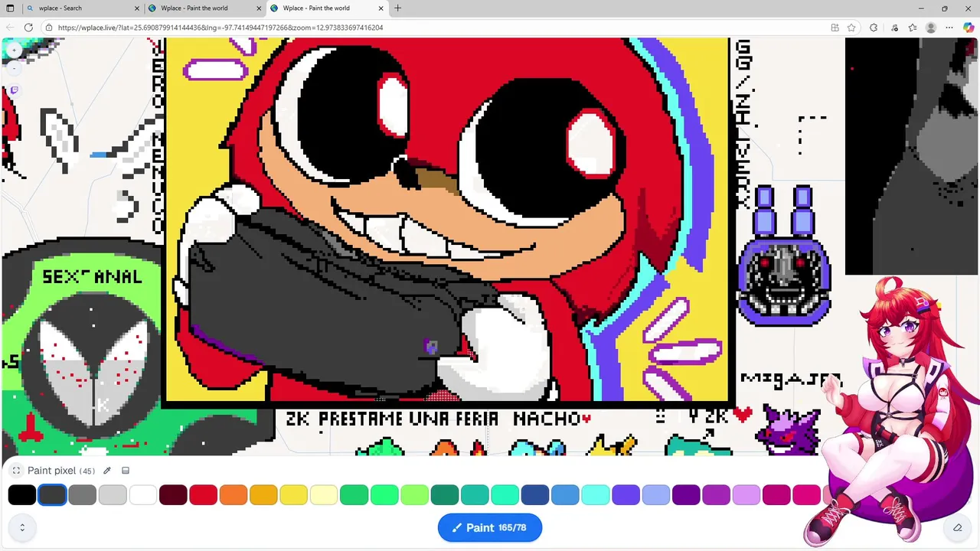Pick the dark purple color swatch
The image size is (980, 551).
[x=686, y=495]
